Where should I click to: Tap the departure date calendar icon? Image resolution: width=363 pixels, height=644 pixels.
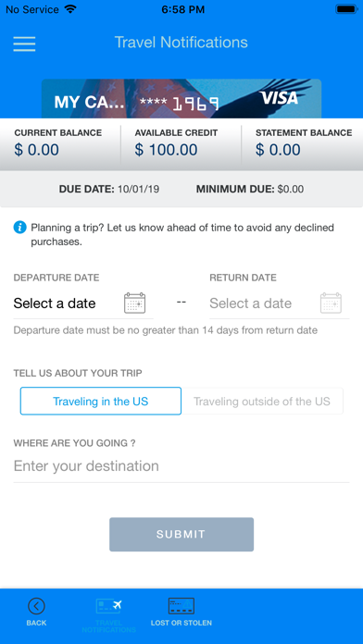(135, 303)
